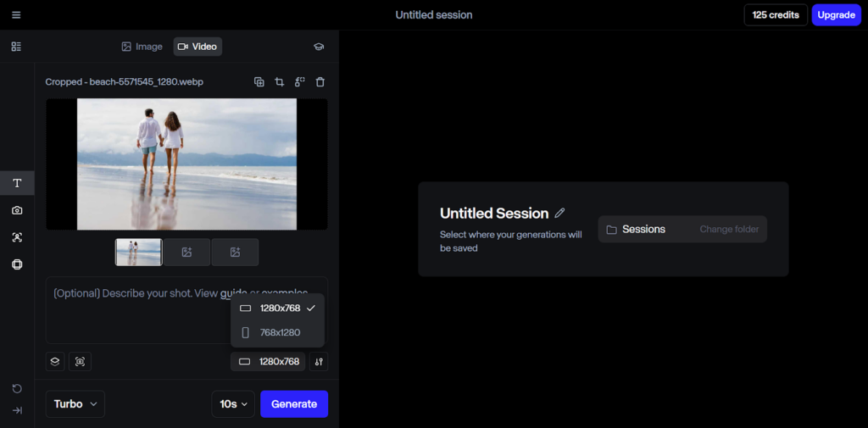Viewport: 868px width, 428px height.
Task: Click the Untitled session header title
Action: pos(434,15)
